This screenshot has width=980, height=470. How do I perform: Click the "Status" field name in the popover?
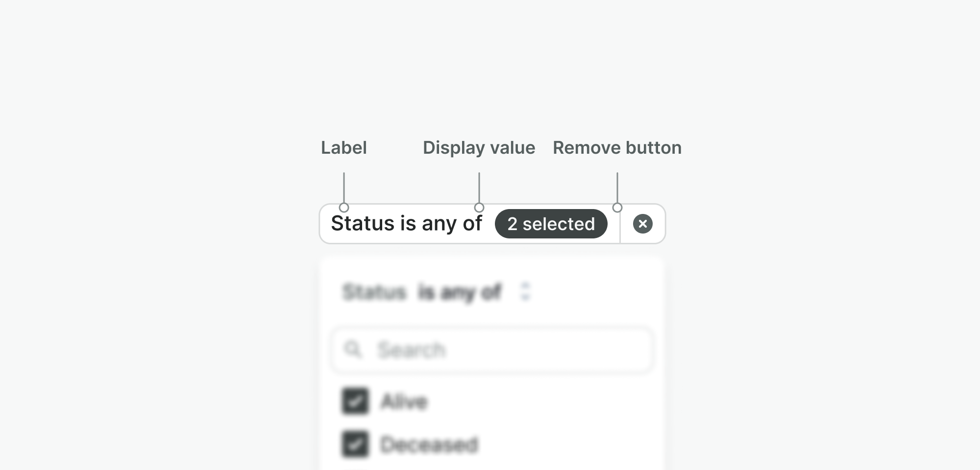pyautogui.click(x=374, y=292)
